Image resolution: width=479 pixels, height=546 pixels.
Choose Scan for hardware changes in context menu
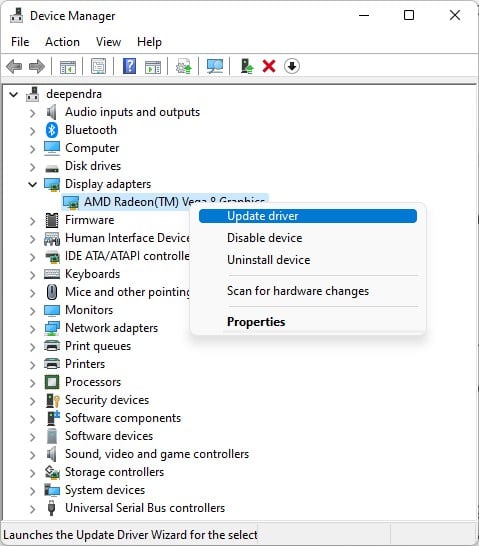click(308, 291)
